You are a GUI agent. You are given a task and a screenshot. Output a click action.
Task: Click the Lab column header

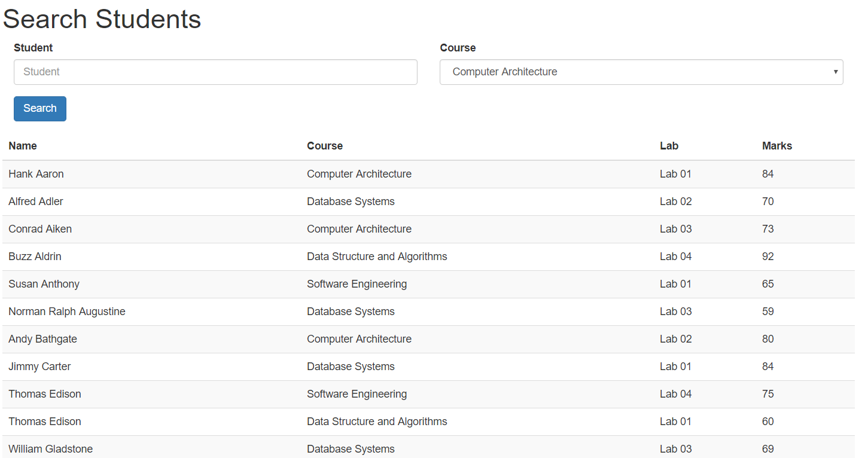[669, 146]
